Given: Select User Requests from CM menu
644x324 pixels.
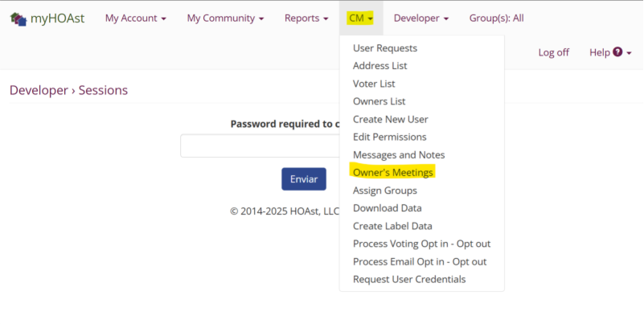Looking at the screenshot, I should tap(385, 48).
